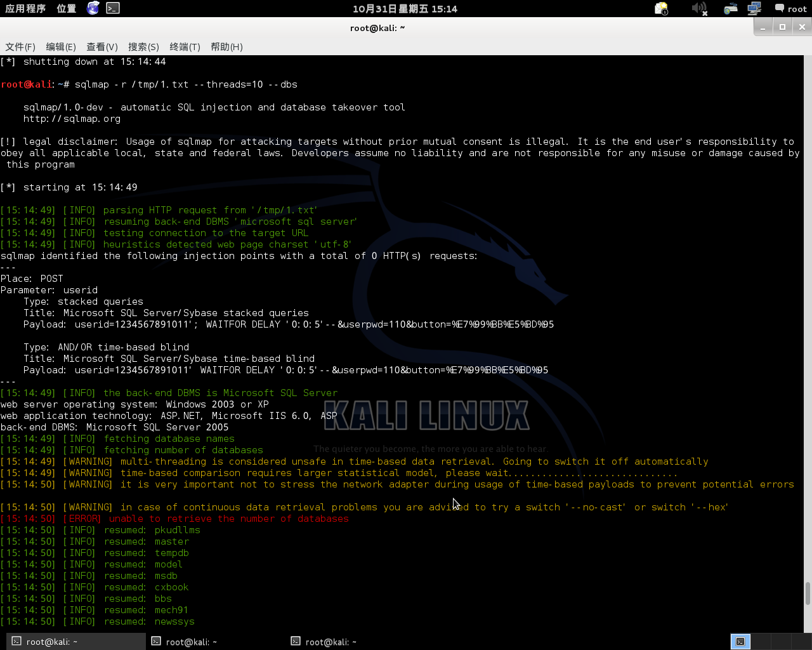Click 'starting at 15:14:49' line

tap(69, 187)
